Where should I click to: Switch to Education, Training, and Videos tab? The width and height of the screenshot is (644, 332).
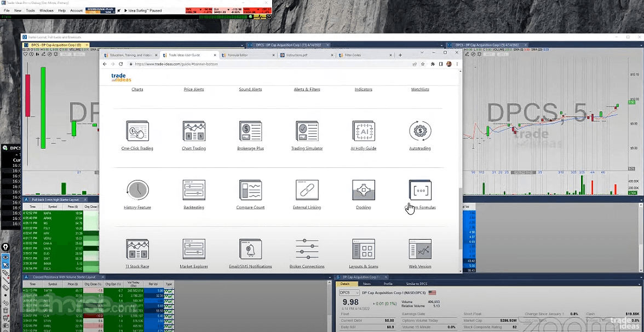pyautogui.click(x=129, y=55)
